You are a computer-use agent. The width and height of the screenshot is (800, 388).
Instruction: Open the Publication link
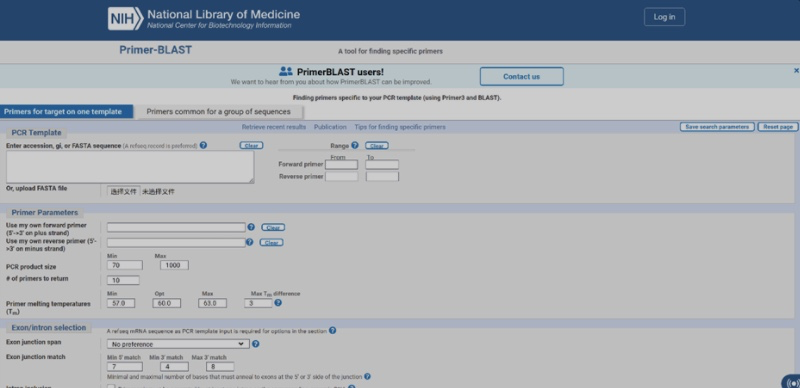click(x=330, y=127)
